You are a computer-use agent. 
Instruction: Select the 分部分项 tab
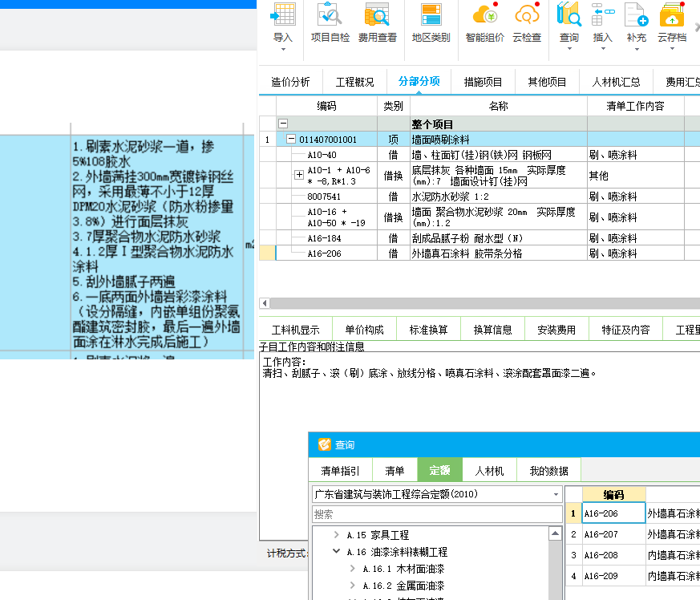click(419, 81)
